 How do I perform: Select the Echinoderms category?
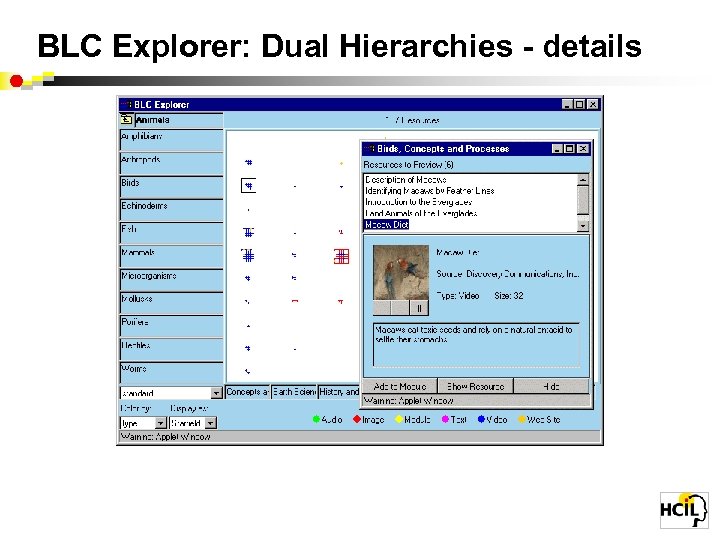coord(171,209)
